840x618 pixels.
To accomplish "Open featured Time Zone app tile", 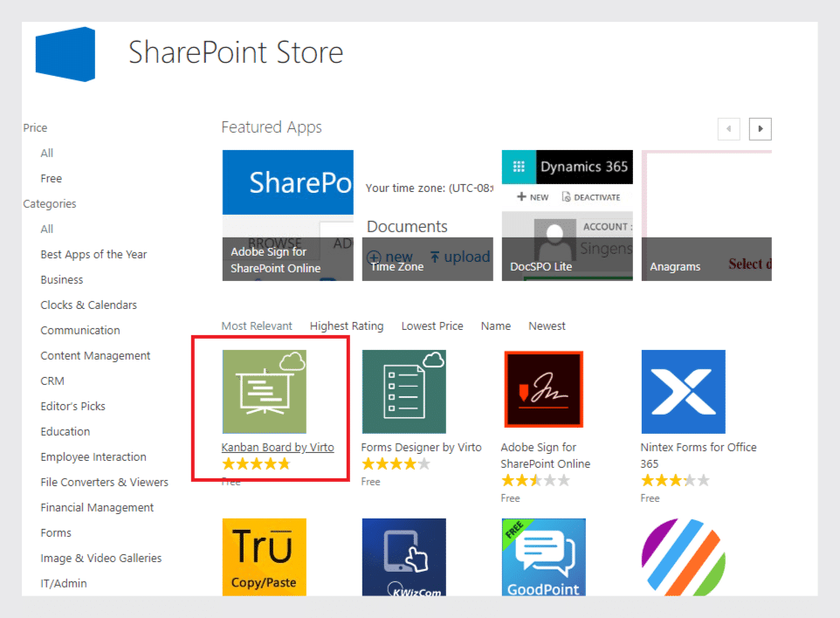I will 428,216.
